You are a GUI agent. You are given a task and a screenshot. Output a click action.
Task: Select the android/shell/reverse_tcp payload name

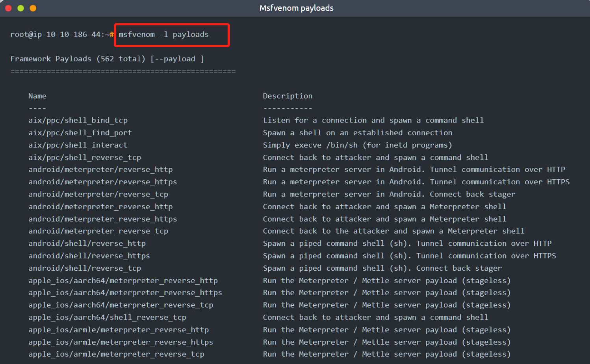[85, 268]
